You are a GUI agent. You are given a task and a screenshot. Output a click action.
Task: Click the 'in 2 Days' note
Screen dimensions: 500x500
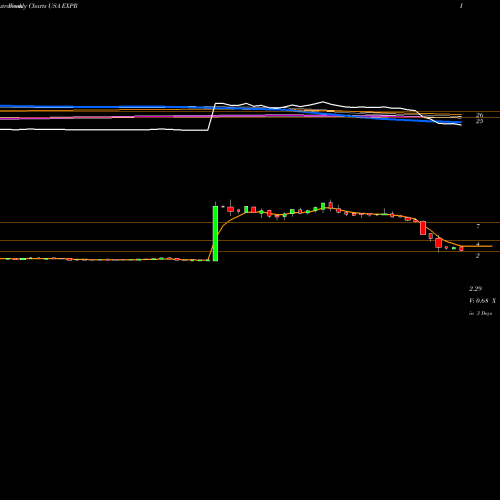click(x=480, y=313)
